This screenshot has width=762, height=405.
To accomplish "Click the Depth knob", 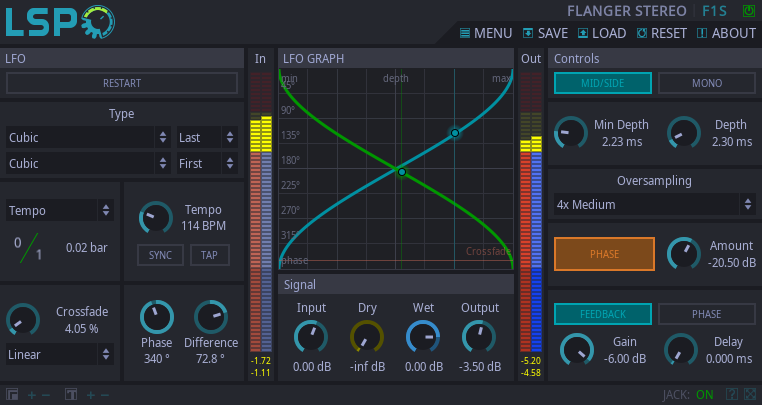I will tap(684, 132).
